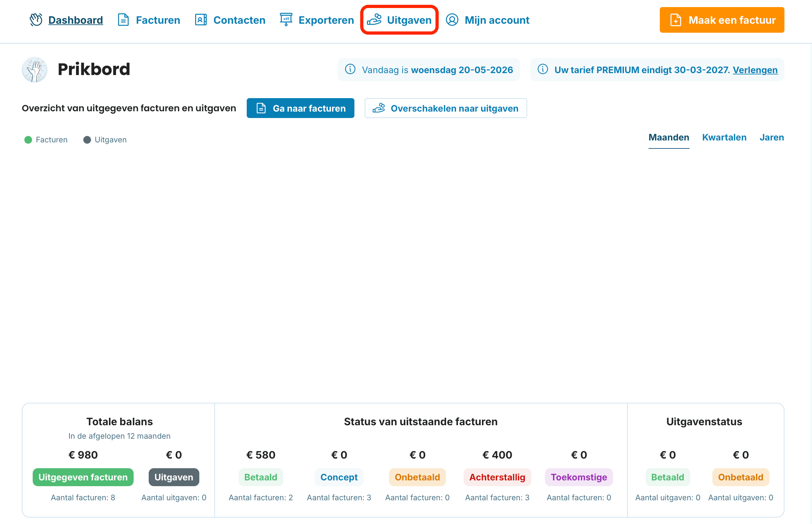The width and height of the screenshot is (812, 524).
Task: Click the Betaald badge under Uitgavenstatus
Action: pyautogui.click(x=667, y=477)
